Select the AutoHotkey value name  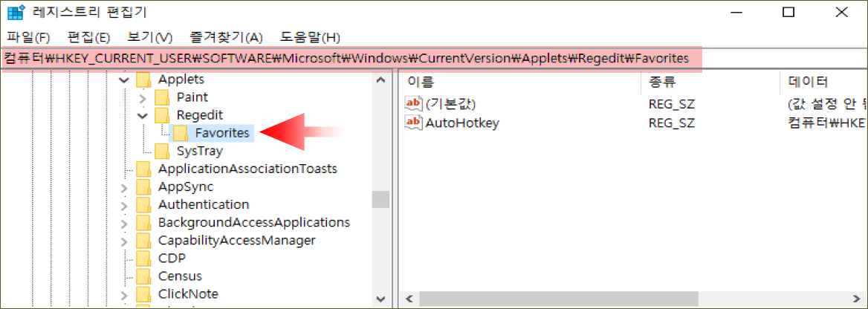point(462,123)
